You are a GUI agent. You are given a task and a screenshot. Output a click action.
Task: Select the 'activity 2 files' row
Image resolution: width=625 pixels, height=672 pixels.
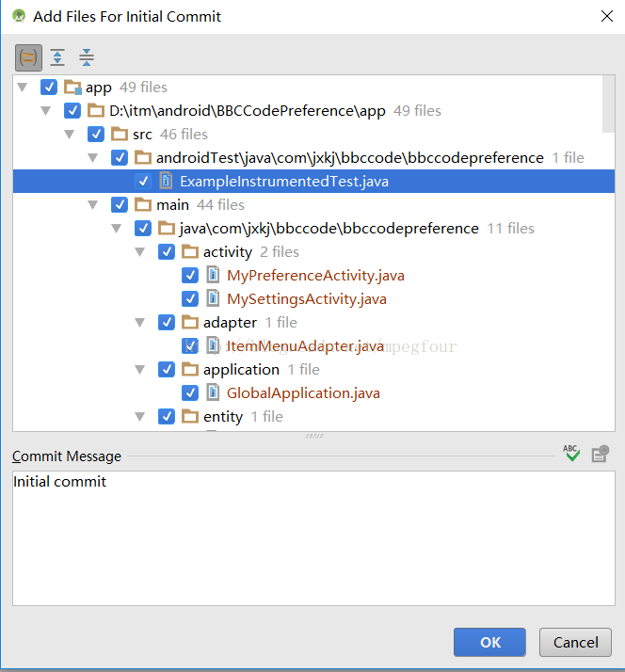pos(313,251)
